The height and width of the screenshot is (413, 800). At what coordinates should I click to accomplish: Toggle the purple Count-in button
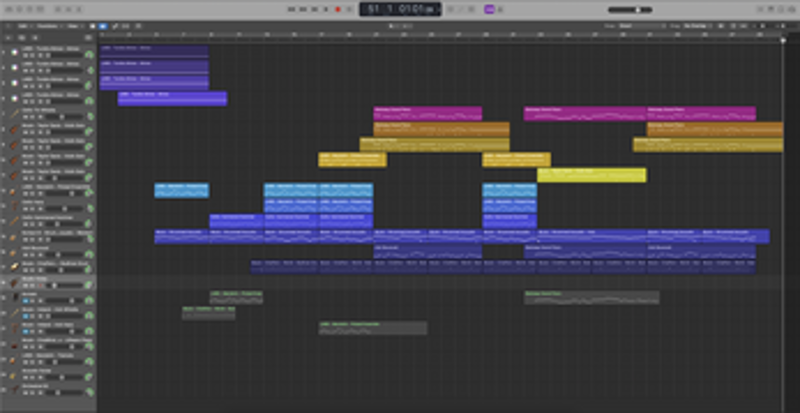(489, 9)
